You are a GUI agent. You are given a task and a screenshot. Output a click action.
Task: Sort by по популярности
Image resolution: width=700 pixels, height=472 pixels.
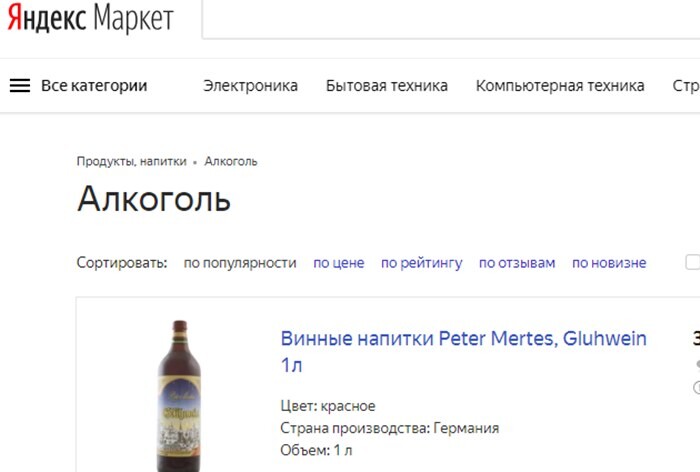240,263
